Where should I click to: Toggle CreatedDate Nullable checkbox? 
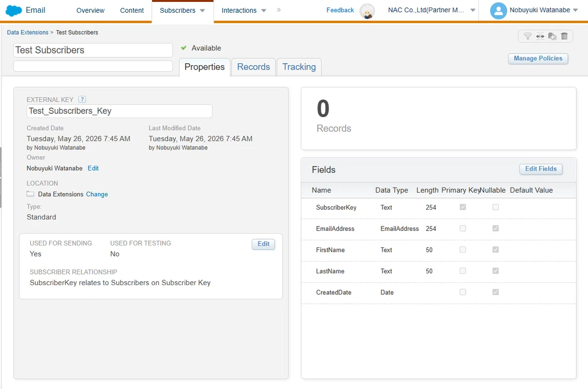(495, 292)
